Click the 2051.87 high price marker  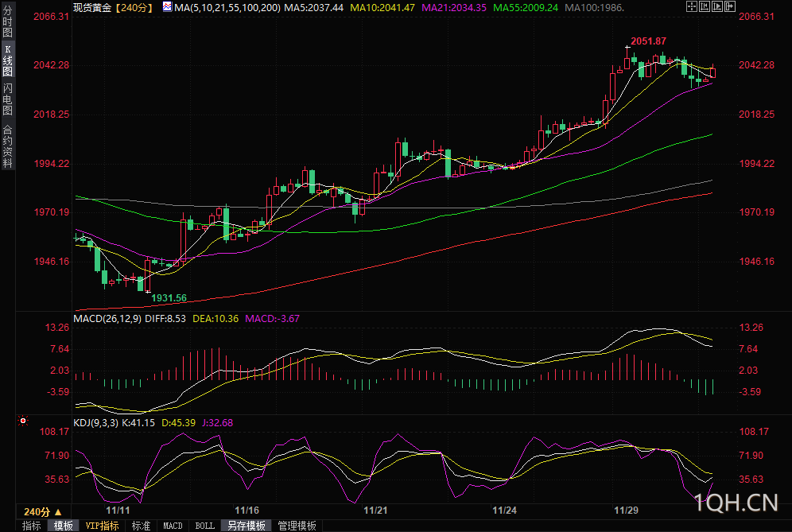point(648,41)
